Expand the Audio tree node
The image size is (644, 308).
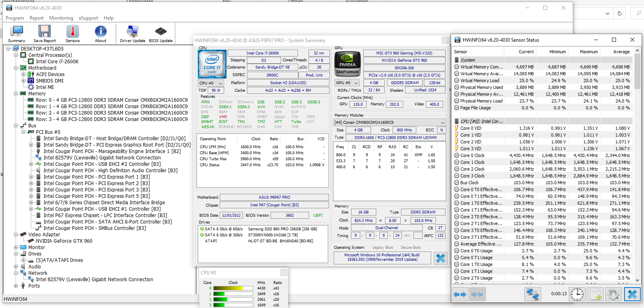[x=16, y=267]
